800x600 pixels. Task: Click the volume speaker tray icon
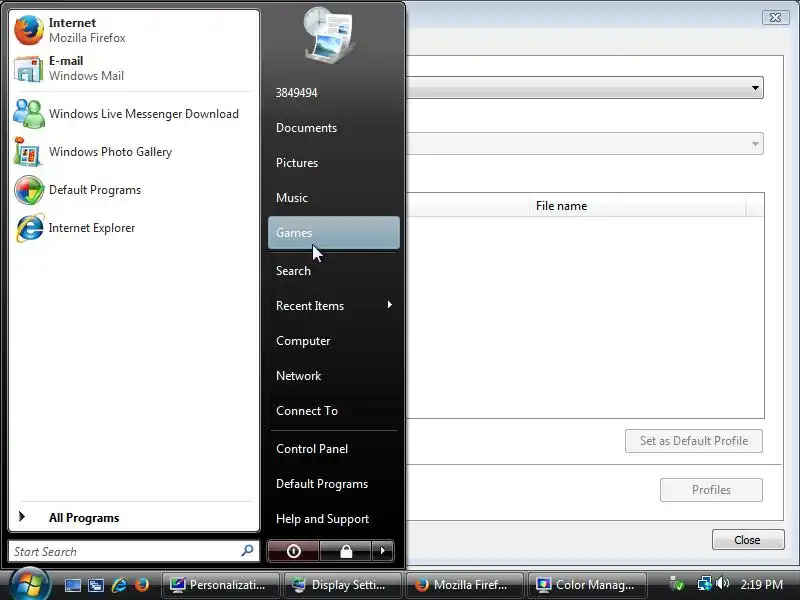(722, 583)
